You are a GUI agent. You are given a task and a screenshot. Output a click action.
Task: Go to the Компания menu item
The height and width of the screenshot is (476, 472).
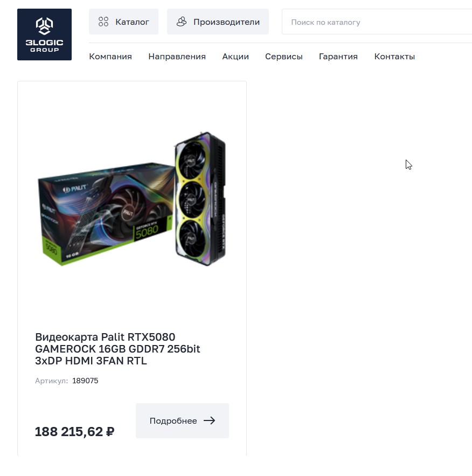[x=110, y=57]
